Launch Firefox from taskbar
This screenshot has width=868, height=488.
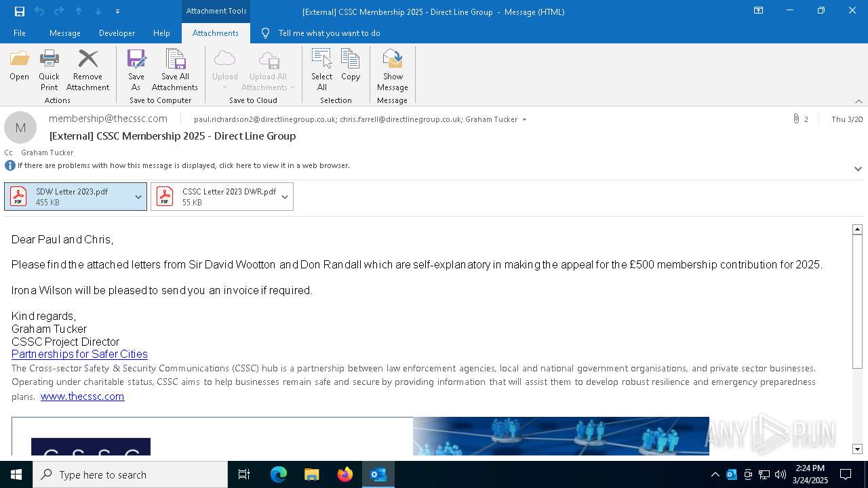coord(345,474)
